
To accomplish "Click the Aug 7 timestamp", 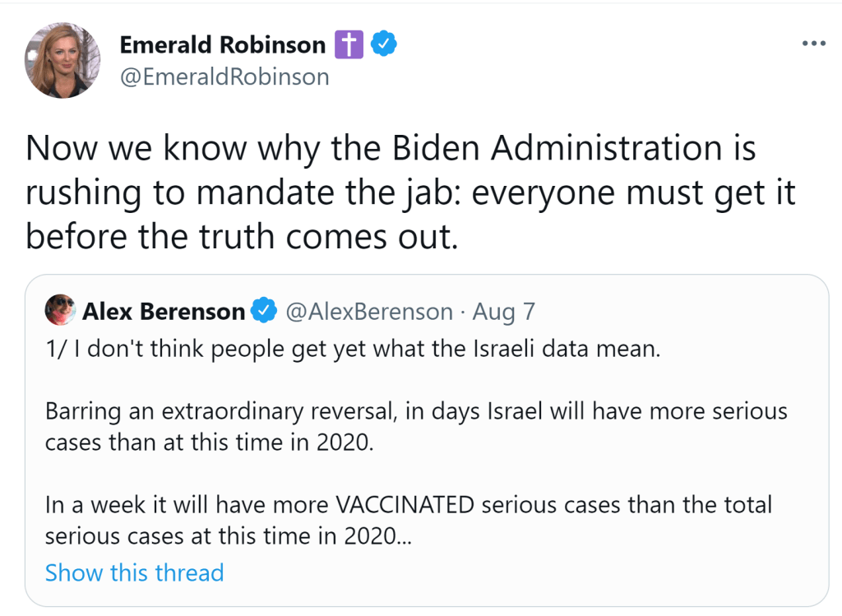I will tap(504, 312).
